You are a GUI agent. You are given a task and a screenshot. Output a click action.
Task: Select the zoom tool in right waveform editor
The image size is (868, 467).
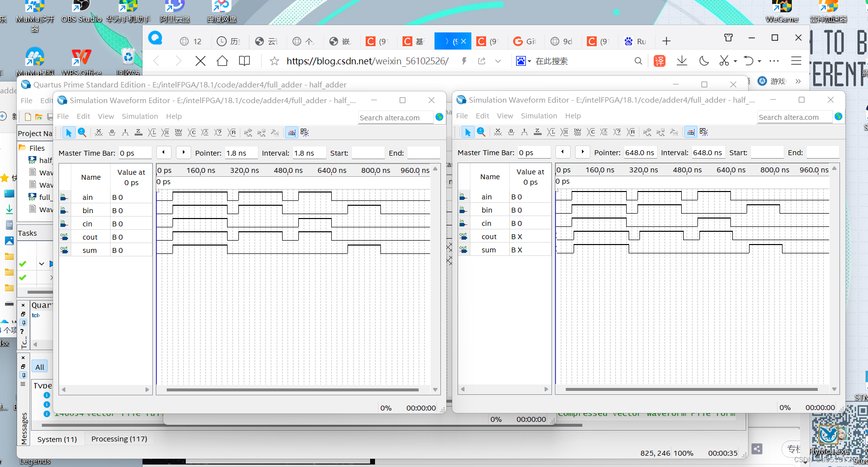[x=481, y=132]
